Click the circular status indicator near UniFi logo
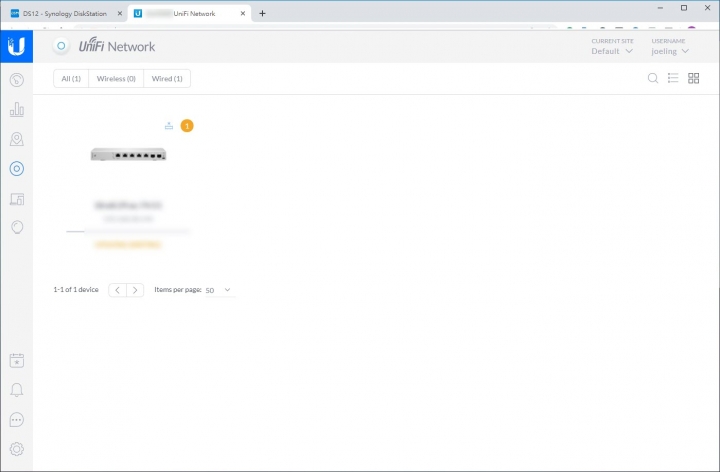 pos(61,46)
